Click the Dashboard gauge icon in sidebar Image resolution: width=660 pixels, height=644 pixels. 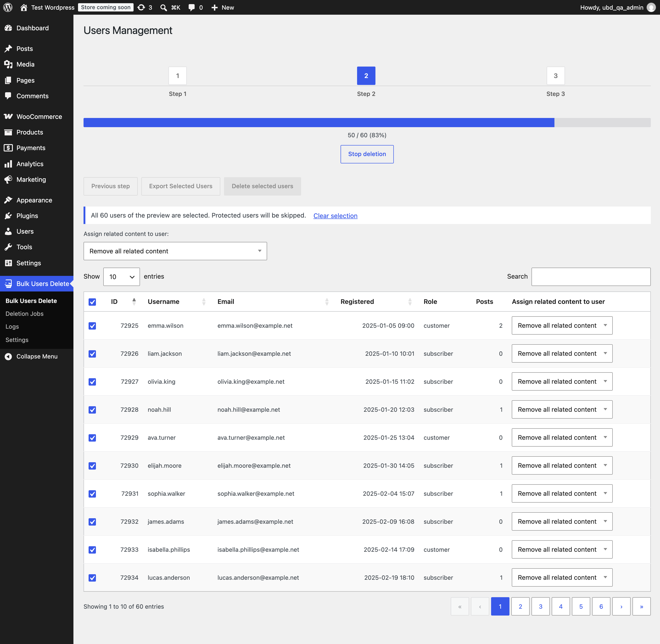tap(8, 28)
